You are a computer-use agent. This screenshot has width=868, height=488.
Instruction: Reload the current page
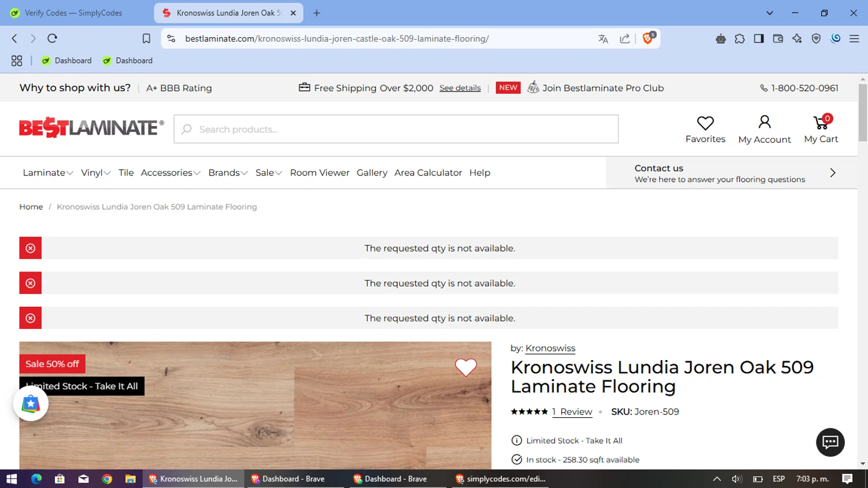52,38
